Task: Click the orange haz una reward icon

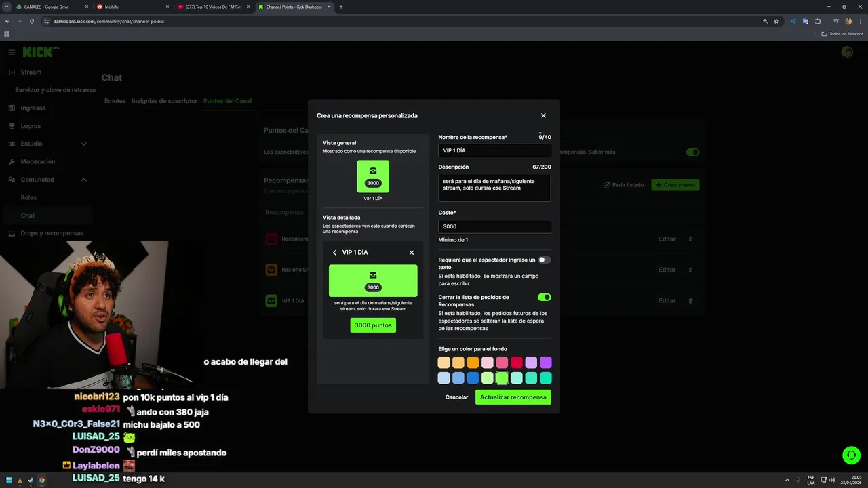Action: click(271, 270)
